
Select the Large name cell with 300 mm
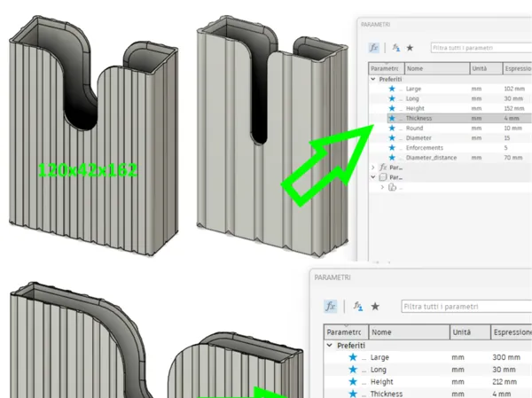[379, 357]
